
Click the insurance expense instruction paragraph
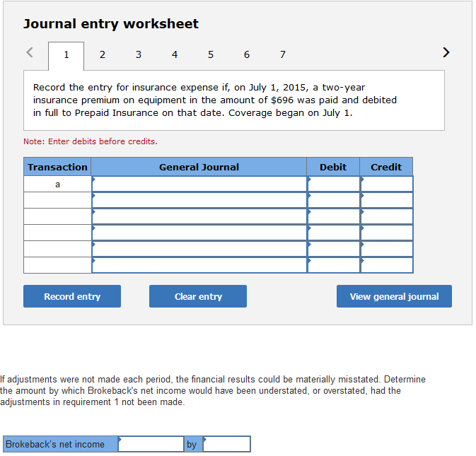point(215,100)
